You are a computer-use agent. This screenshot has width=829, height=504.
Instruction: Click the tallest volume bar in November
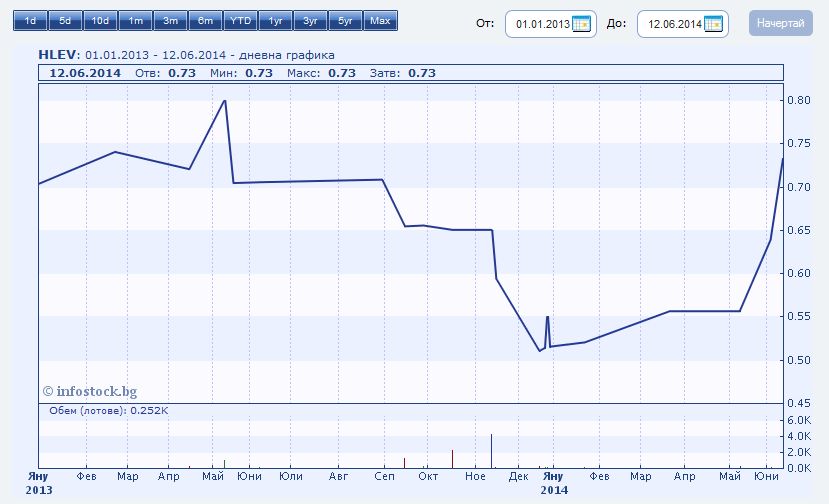tap(491, 451)
